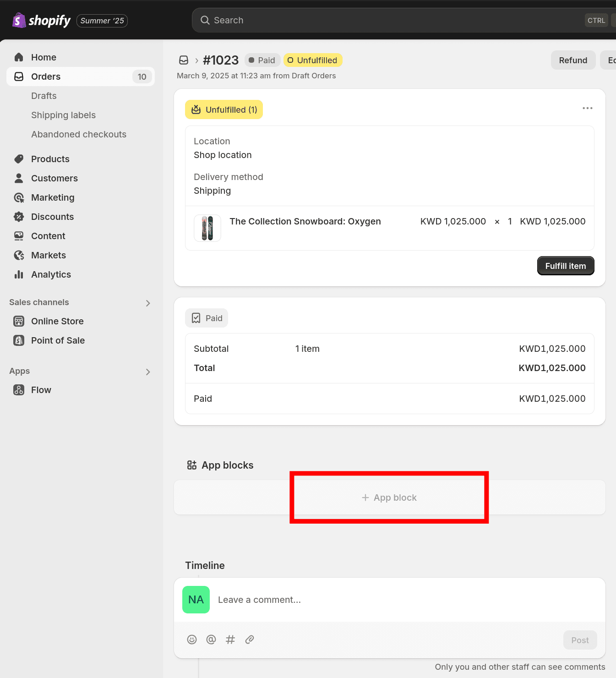Open the fulfillment card three-dot menu

[587, 108]
